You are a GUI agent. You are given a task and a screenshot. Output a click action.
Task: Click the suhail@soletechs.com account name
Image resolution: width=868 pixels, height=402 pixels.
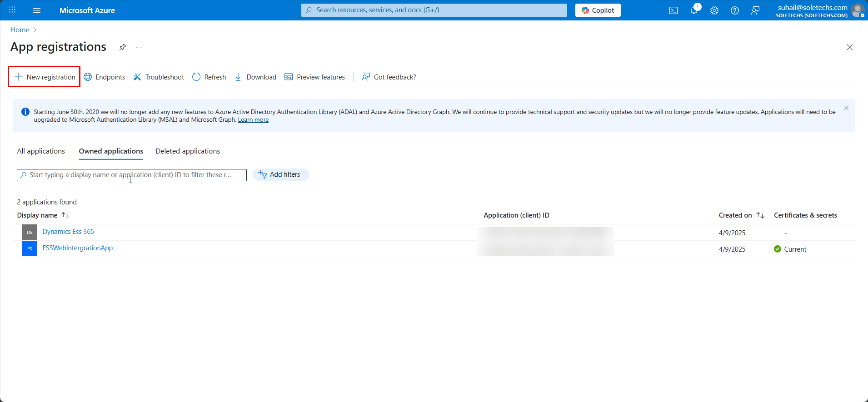[813, 7]
